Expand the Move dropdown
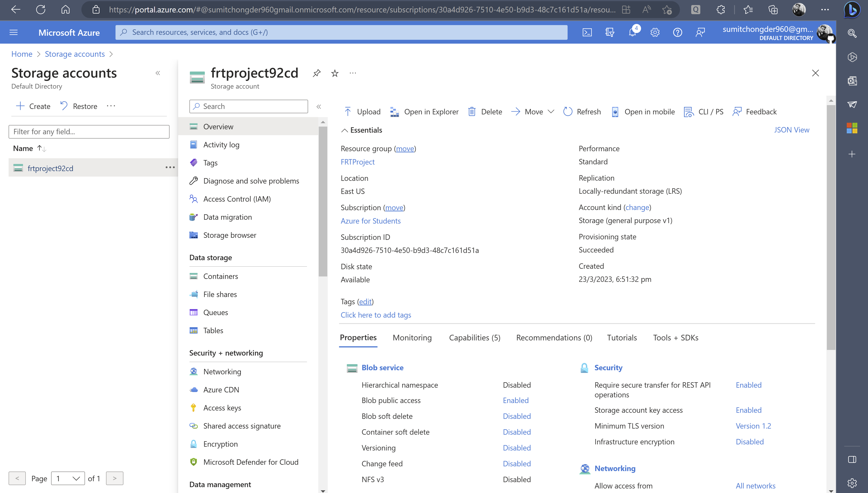868x493 pixels. pyautogui.click(x=551, y=111)
